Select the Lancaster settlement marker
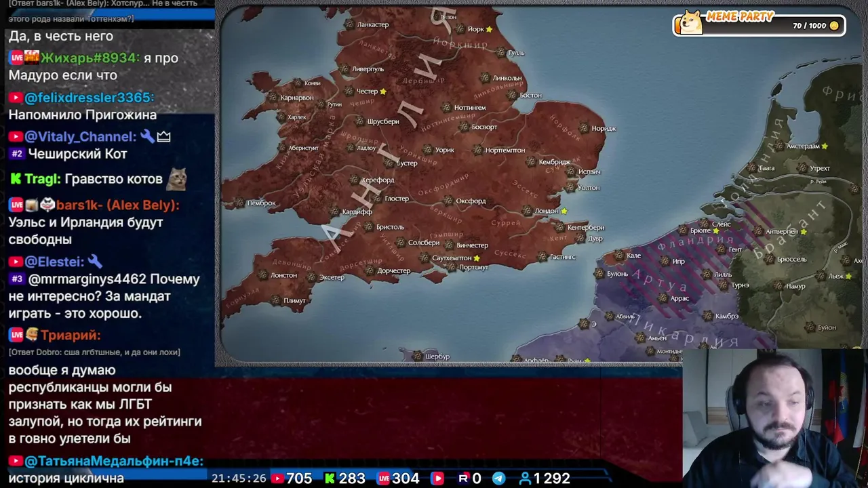This screenshot has height=488, width=868. [350, 24]
